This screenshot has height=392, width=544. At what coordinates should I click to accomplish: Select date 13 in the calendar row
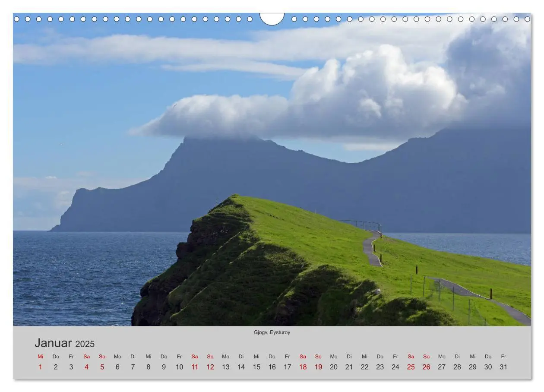(225, 367)
